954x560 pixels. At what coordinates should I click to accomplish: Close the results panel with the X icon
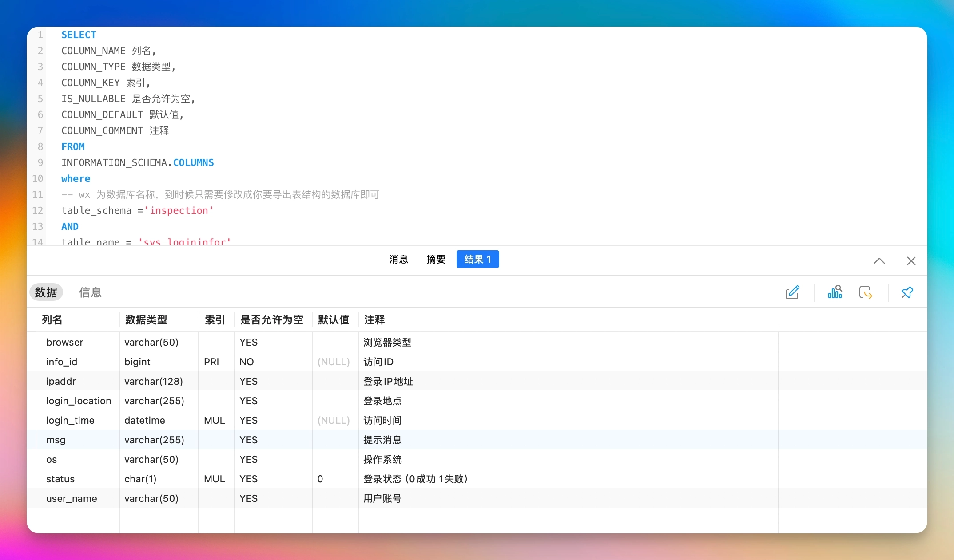coord(911,261)
